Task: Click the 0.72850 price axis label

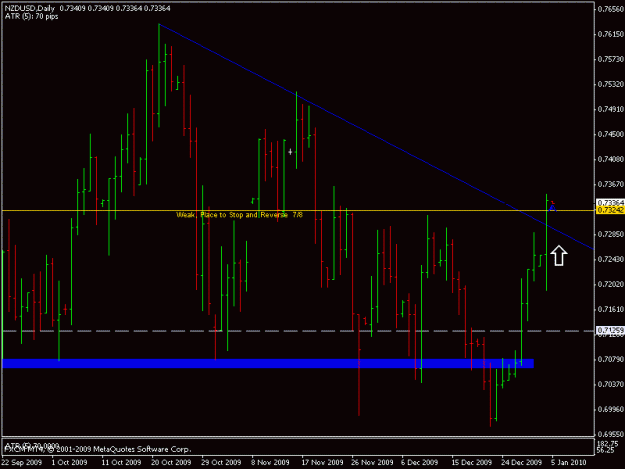Action: point(611,234)
